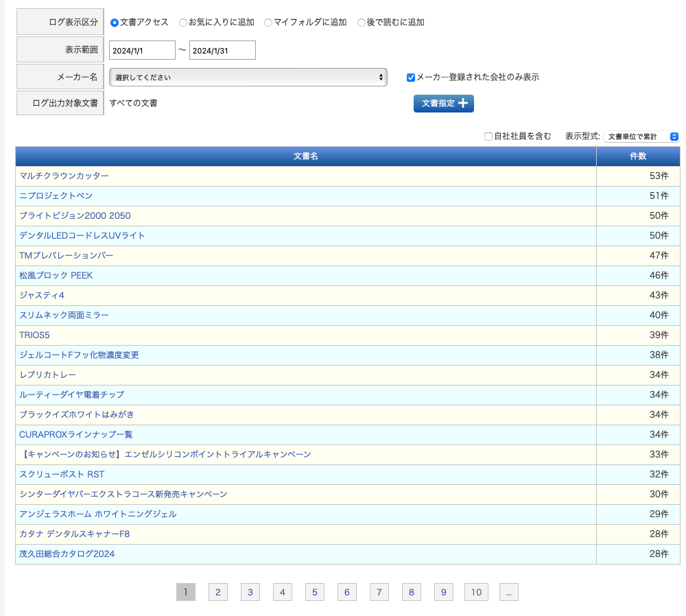The height and width of the screenshot is (616, 686).
Task: Click the 39件 count cell
Action: (638, 335)
